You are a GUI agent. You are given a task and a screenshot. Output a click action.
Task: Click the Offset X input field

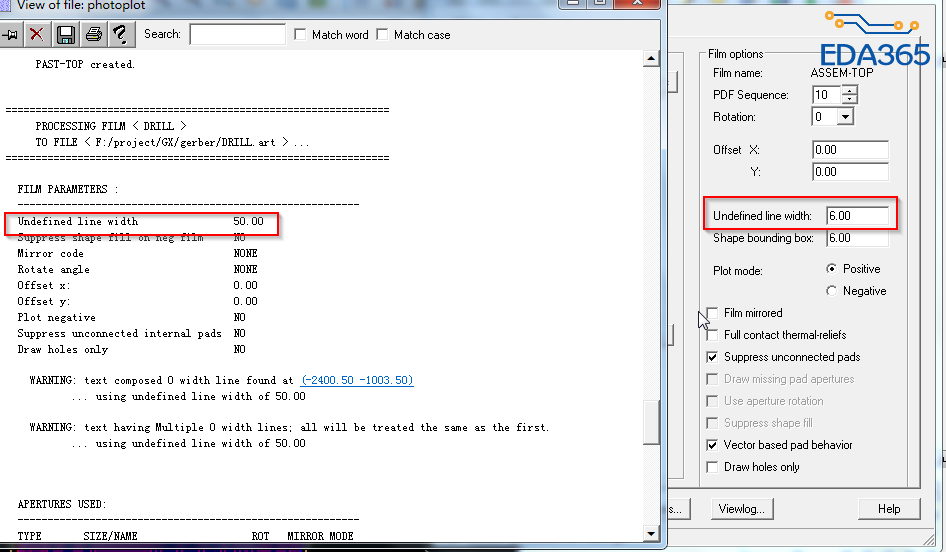[850, 150]
